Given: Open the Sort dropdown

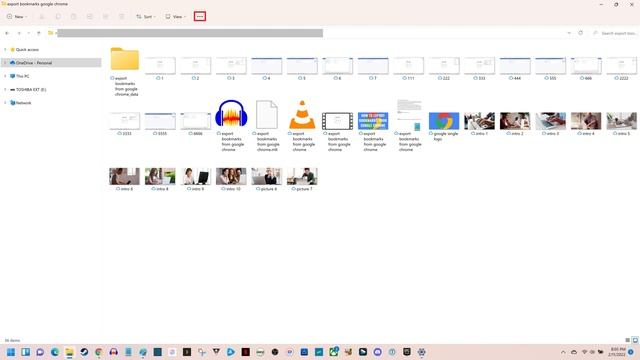Looking at the screenshot, I should [x=146, y=17].
